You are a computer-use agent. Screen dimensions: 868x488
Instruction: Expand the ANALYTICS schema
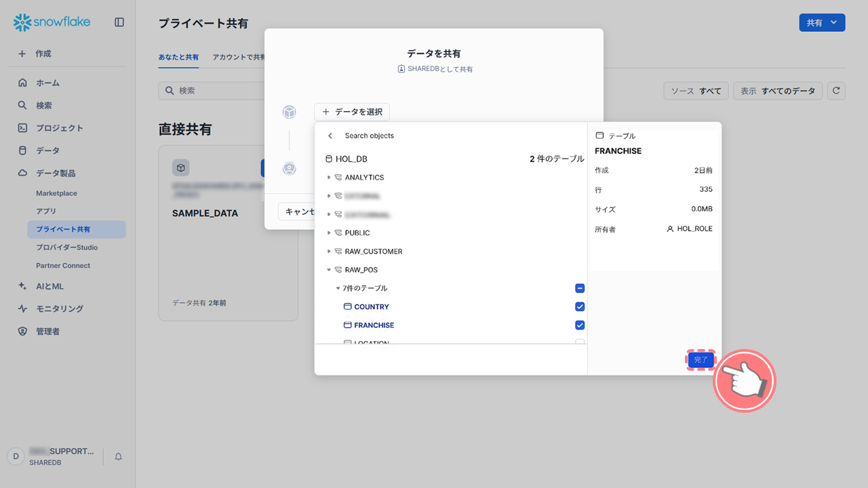pyautogui.click(x=329, y=178)
